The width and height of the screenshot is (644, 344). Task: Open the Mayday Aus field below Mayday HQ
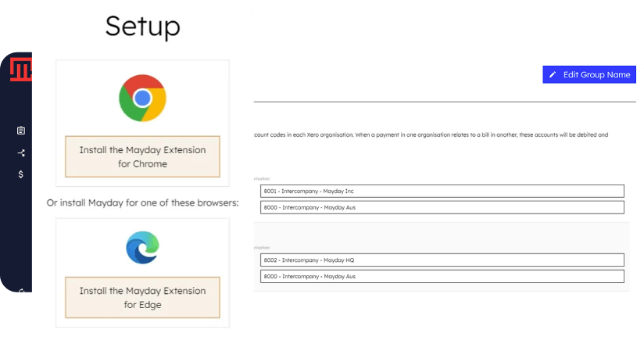(x=442, y=276)
